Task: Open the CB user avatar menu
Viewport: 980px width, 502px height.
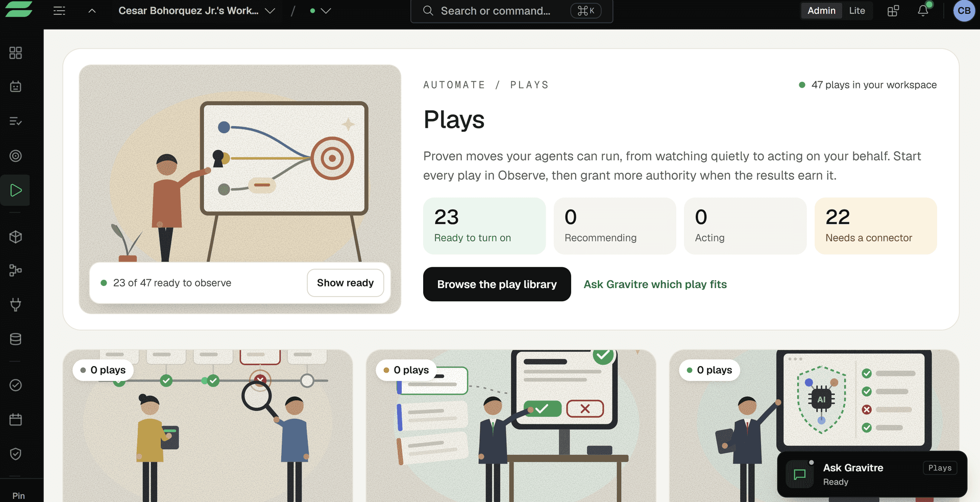Action: tap(964, 11)
